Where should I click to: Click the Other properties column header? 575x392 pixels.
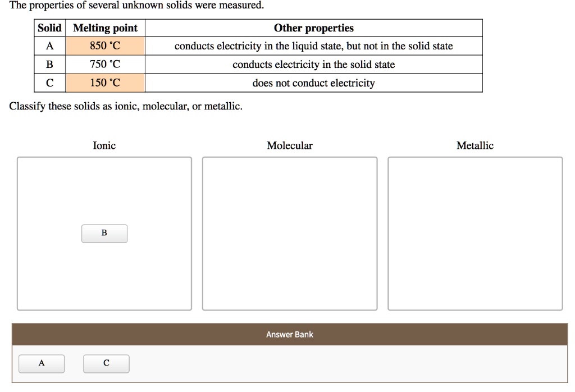313,28
